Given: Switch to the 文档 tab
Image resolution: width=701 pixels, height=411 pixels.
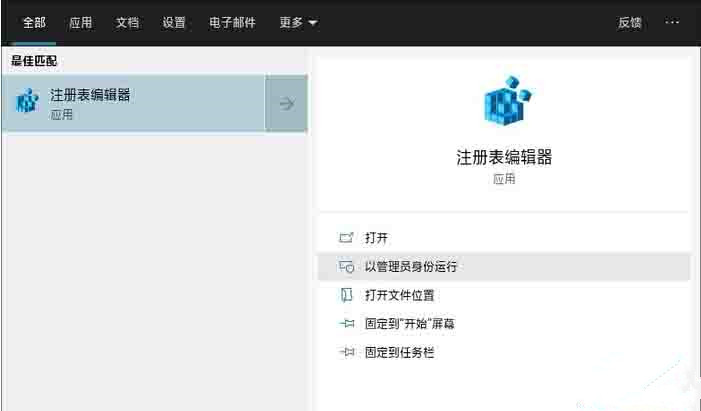Looking at the screenshot, I should (127, 22).
